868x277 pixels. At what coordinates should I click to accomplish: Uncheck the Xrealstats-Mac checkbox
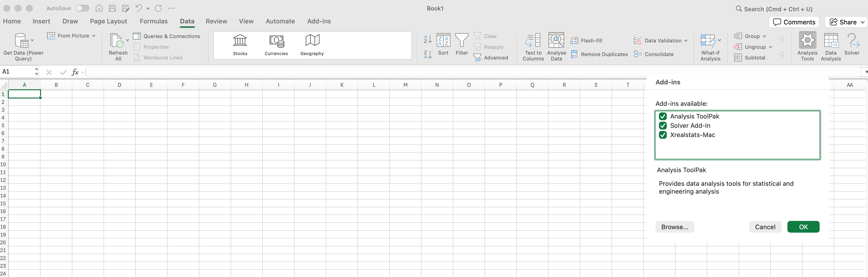point(662,135)
